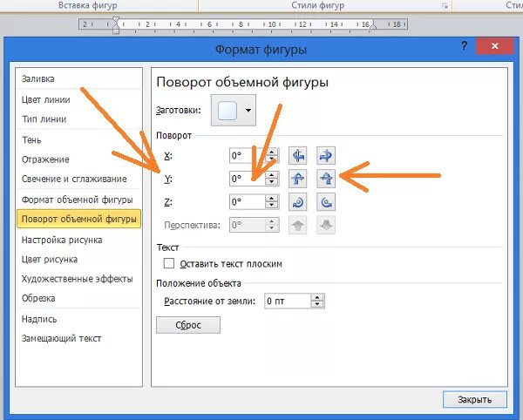Rotate X axis left button

[297, 156]
